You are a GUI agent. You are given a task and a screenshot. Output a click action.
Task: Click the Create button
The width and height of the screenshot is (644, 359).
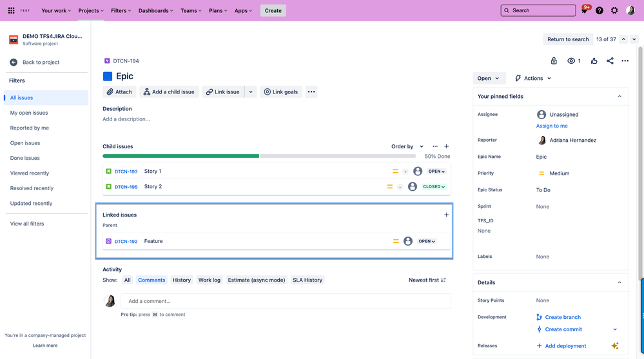[x=273, y=11]
